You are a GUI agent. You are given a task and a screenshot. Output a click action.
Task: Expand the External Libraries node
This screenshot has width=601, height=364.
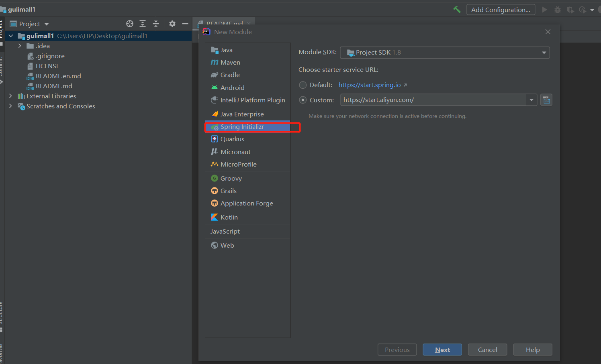click(11, 96)
